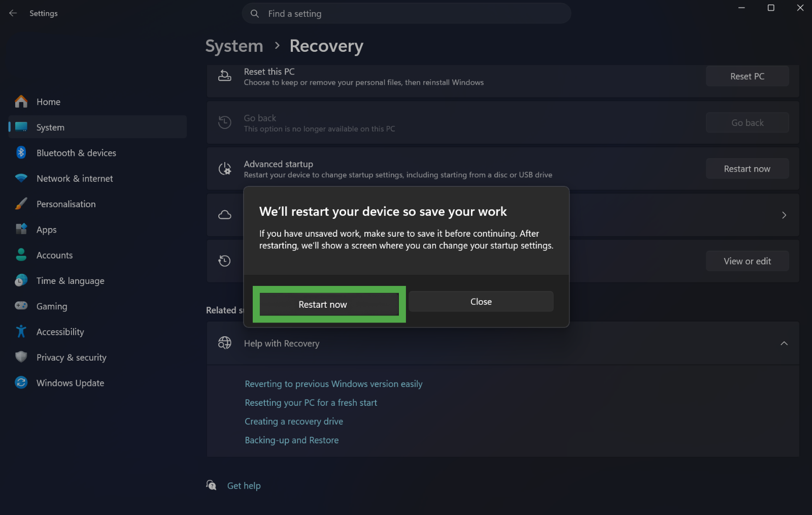Click the Personalisation paintbrush icon

coord(21,204)
